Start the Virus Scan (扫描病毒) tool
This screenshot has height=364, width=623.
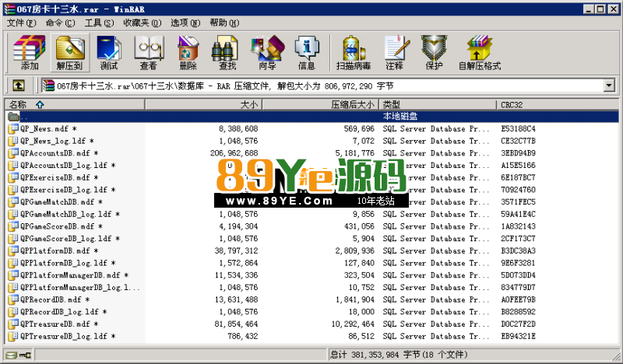354,52
